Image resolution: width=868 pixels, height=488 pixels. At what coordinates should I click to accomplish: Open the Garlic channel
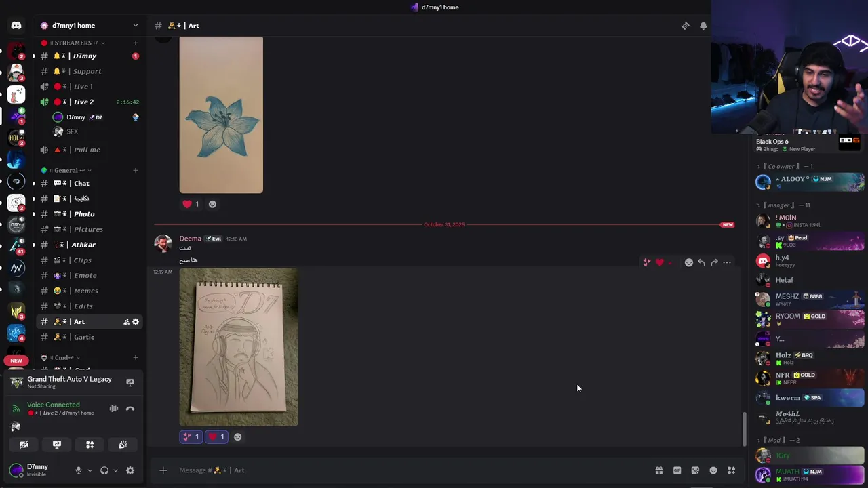click(90, 337)
